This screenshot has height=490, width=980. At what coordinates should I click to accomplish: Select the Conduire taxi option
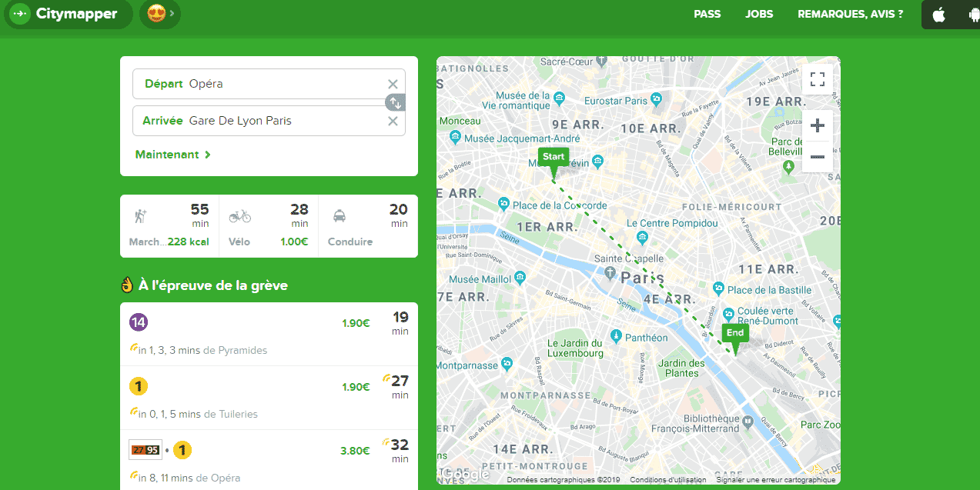(368, 226)
